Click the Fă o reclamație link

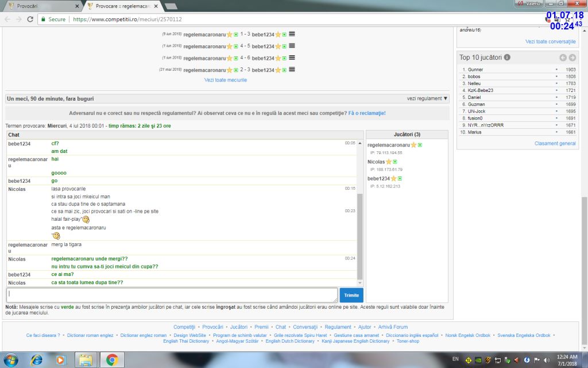[367, 113]
